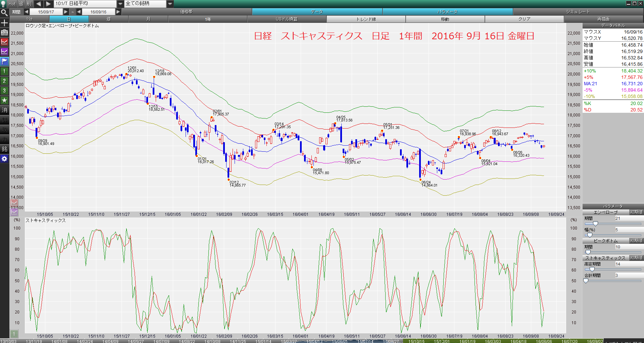The width and height of the screenshot is (644, 343).
Task: Select 月 monthly timeframe
Action: (x=148, y=19)
